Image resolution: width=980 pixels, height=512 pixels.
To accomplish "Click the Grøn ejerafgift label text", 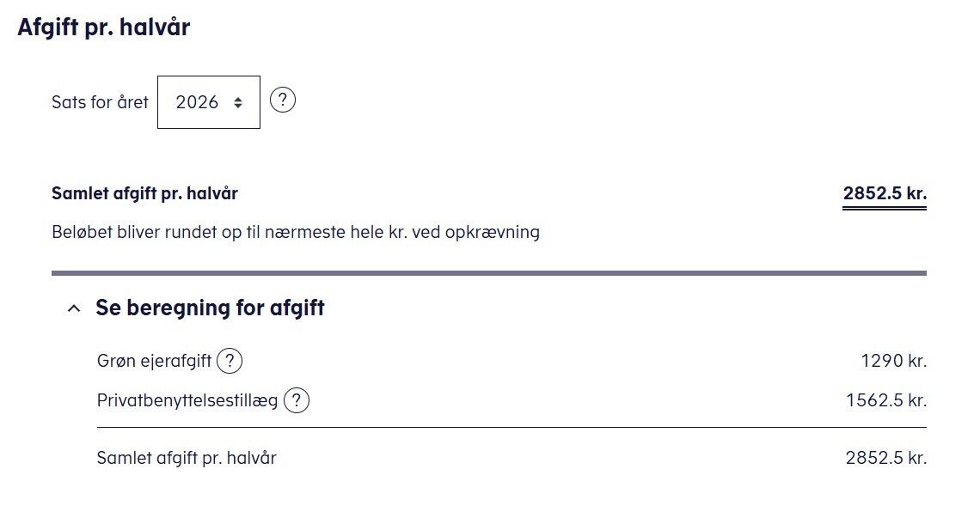I will click(x=155, y=362).
